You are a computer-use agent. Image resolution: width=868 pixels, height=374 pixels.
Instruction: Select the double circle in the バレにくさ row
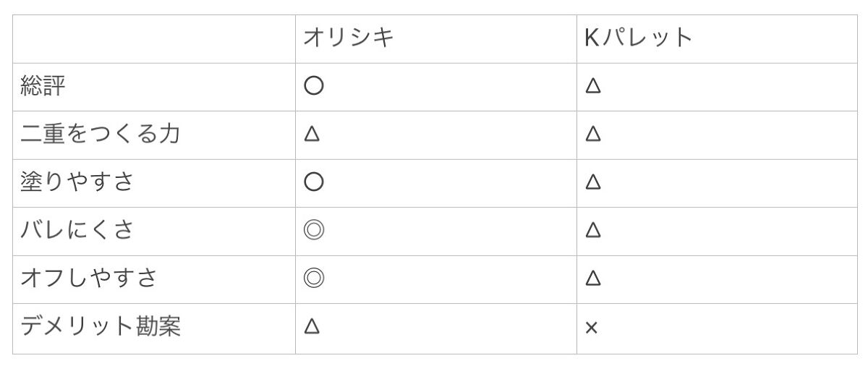pos(313,230)
